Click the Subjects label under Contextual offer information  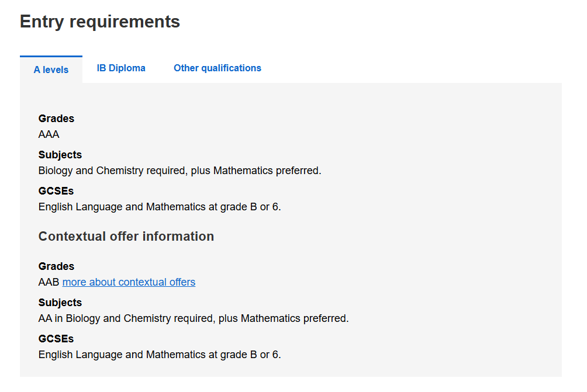click(60, 303)
